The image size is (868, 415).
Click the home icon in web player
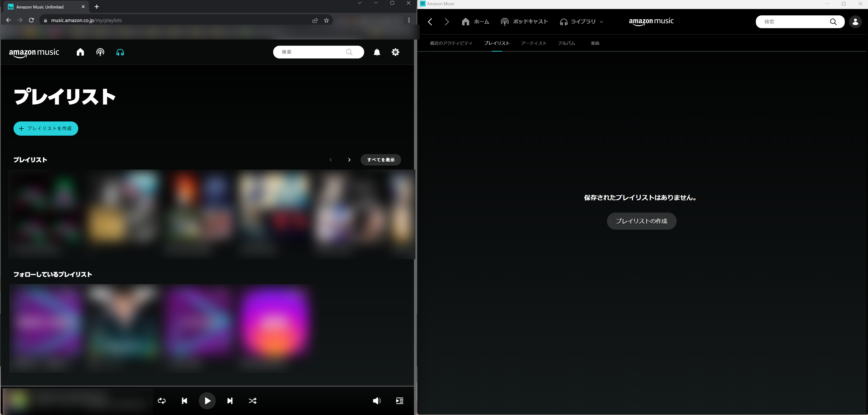[x=80, y=52]
